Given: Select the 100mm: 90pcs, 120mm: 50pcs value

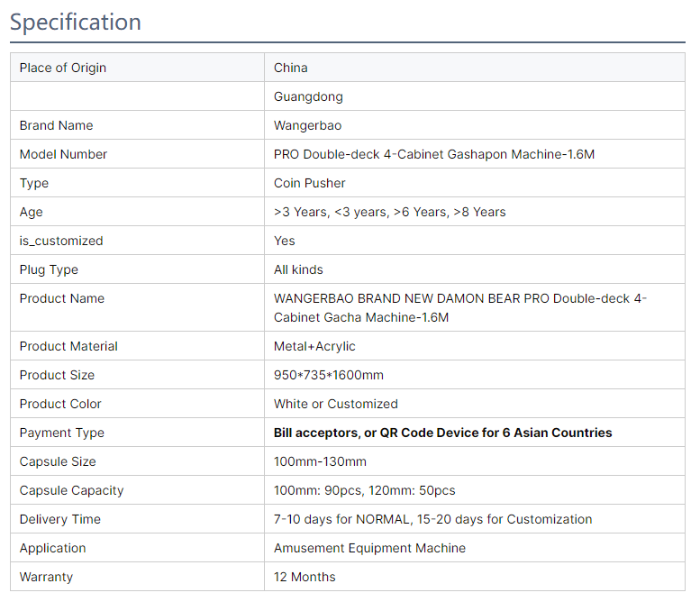Looking at the screenshot, I should [365, 490].
